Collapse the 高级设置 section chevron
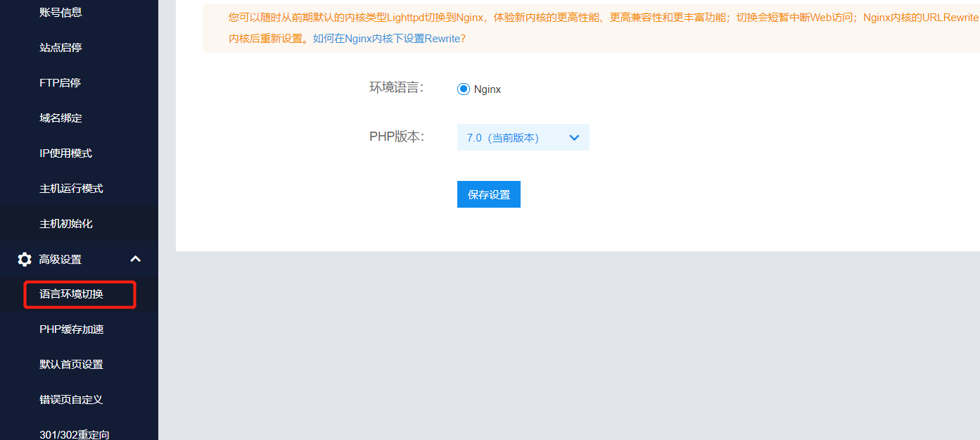Image resolution: width=980 pixels, height=440 pixels. point(135,259)
